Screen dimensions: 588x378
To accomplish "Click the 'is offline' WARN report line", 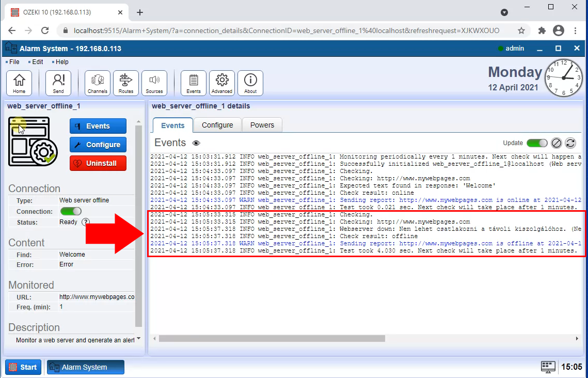I will pos(366,243).
